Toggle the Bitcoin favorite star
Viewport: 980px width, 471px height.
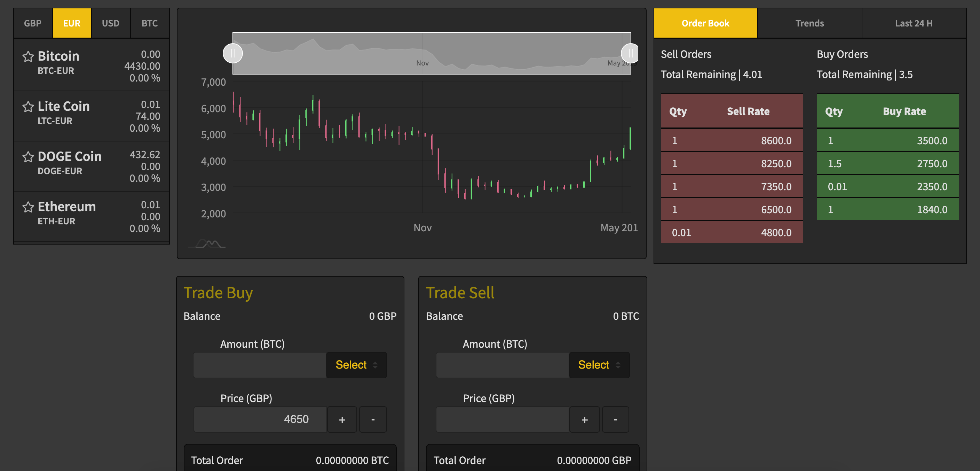pyautogui.click(x=28, y=56)
